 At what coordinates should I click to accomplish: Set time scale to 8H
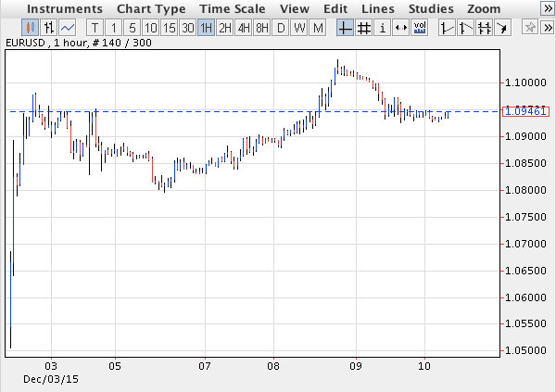262,28
